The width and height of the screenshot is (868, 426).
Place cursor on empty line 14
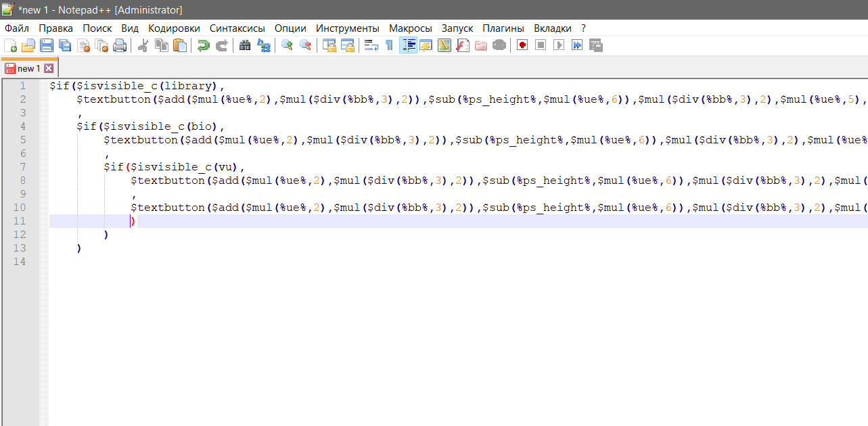(135, 262)
